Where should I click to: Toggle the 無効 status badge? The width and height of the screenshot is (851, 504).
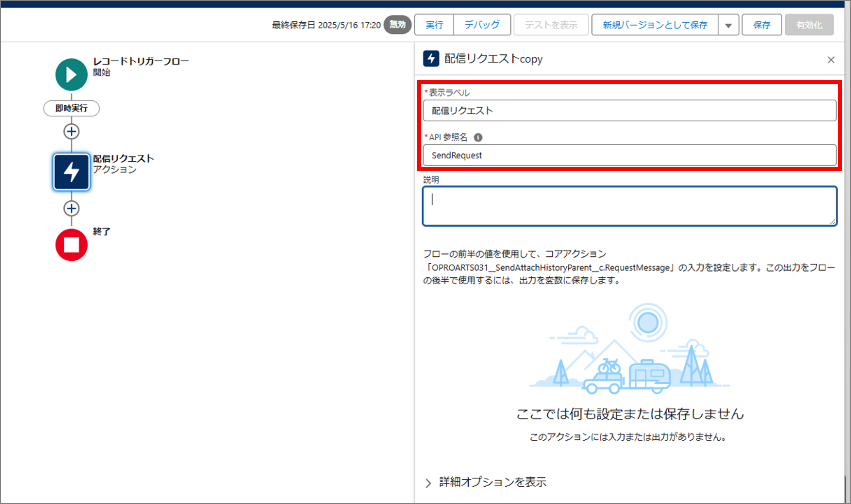(397, 25)
